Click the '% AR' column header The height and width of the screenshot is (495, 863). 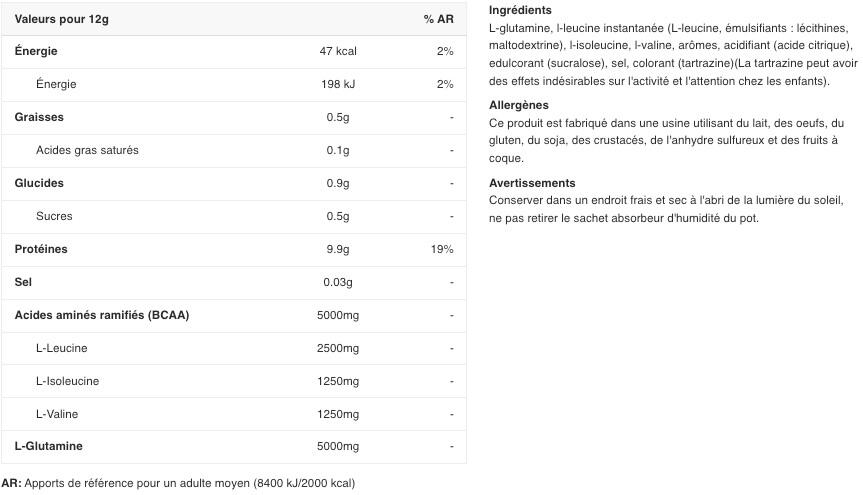438,19
